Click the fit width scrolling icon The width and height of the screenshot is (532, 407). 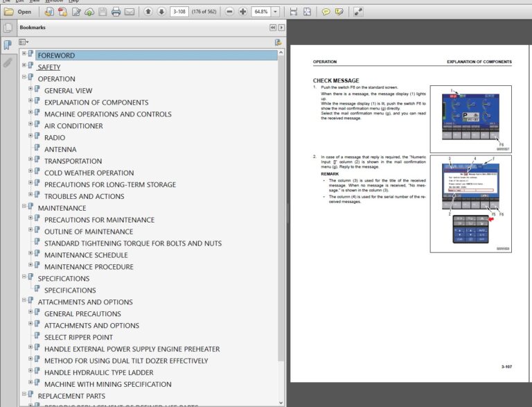[x=294, y=12]
